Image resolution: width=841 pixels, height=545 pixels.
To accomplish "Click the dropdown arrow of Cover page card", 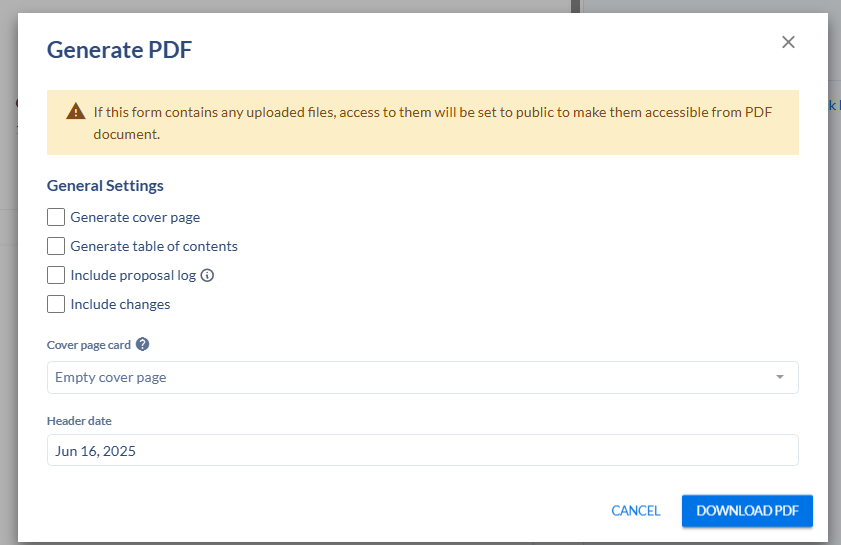I will click(779, 378).
